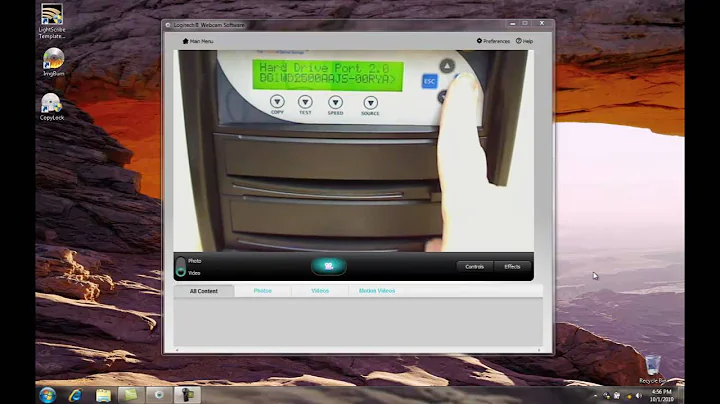This screenshot has height=404, width=720.
Task: Click the gallery right scroll arrow
Action: (539, 350)
